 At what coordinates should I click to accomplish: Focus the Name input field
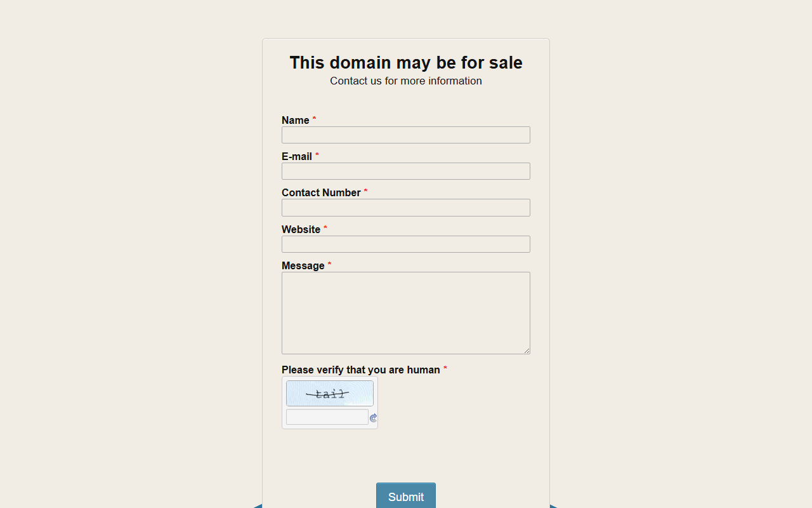pos(406,135)
